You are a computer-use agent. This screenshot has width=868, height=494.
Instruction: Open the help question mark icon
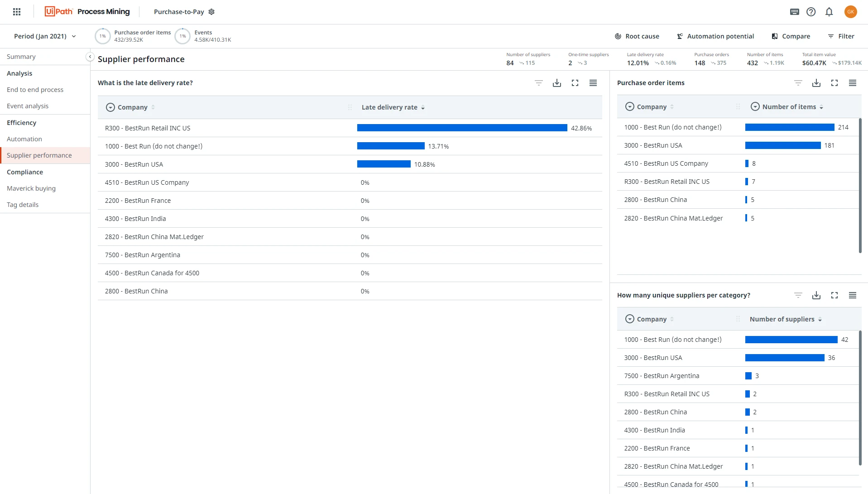811,12
